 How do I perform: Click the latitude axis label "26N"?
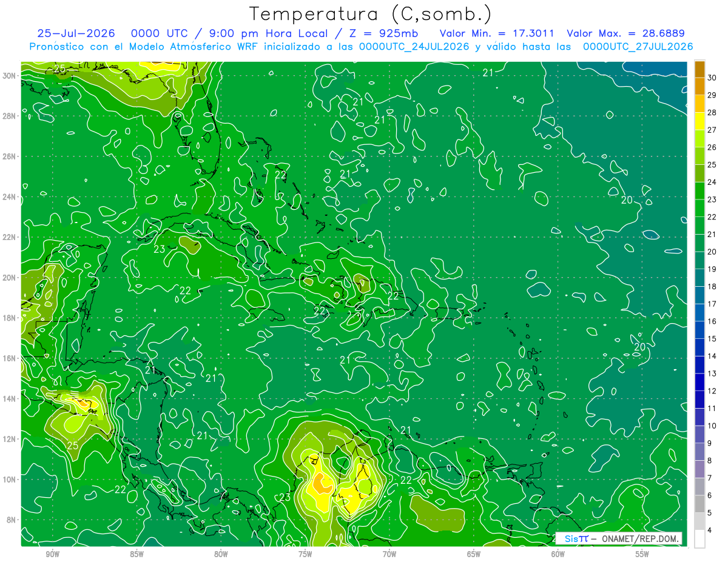[9, 156]
